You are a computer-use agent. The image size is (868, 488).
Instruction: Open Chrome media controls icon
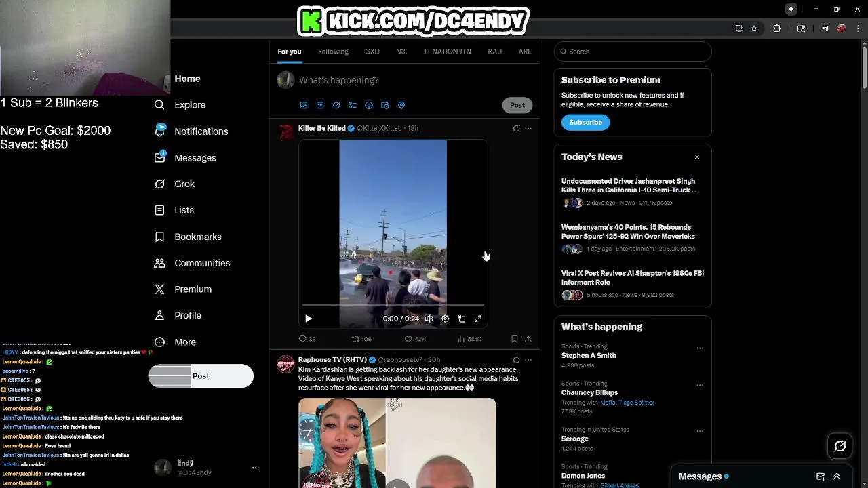[825, 28]
